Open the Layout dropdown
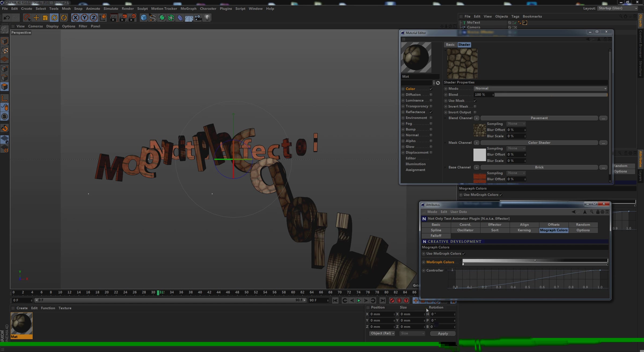 [618, 8]
